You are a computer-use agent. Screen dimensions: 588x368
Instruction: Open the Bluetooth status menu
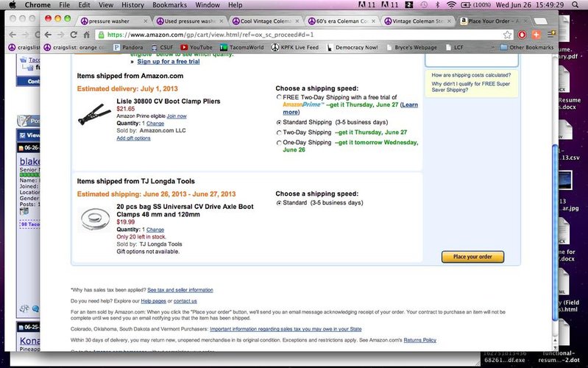tap(437, 5)
